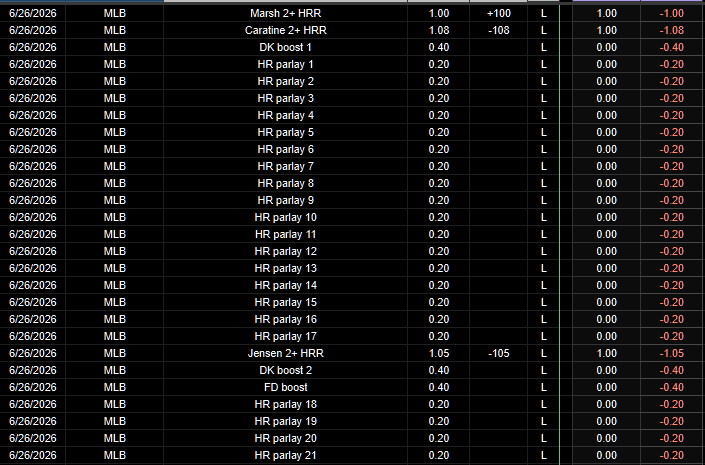
Task: Click the 'Jensen 2+ HRR' cell
Action: click(x=286, y=353)
